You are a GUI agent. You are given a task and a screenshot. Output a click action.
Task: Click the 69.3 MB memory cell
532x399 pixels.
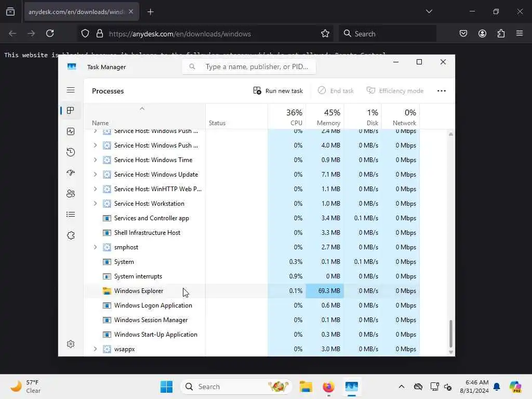click(325, 291)
